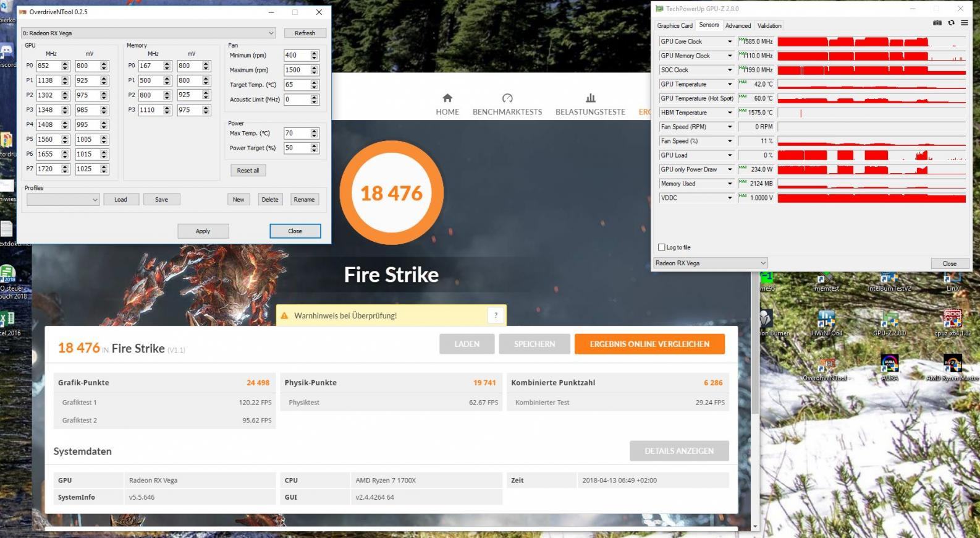
Task: Click the Reset all button
Action: (248, 171)
